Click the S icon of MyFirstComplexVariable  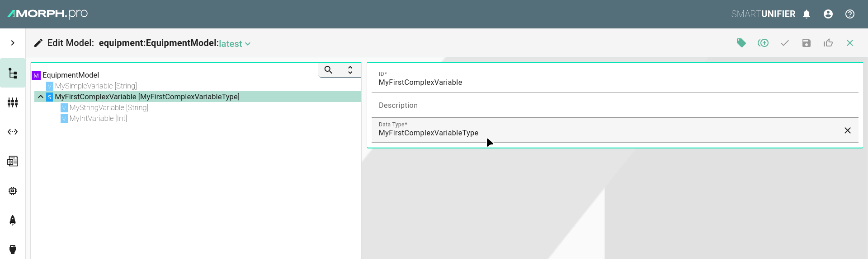50,97
